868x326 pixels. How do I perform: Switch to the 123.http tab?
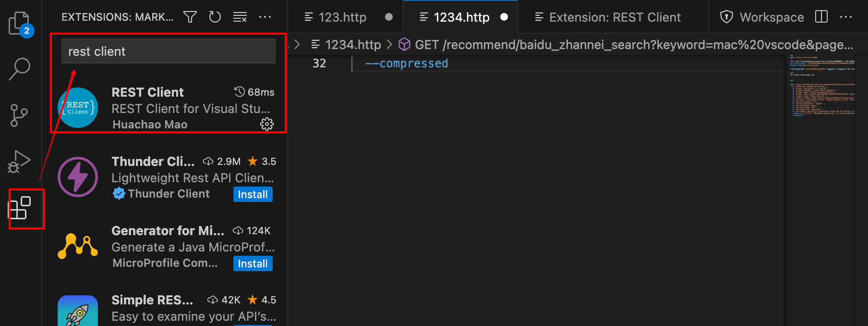point(343,17)
